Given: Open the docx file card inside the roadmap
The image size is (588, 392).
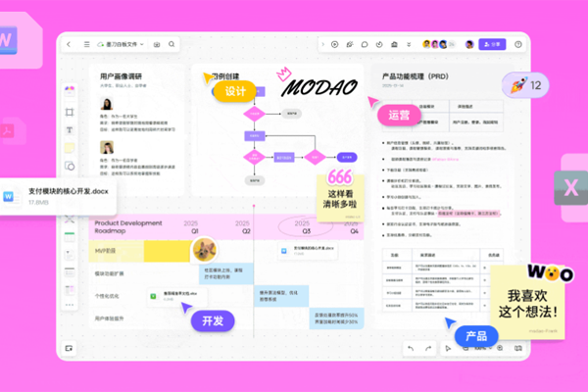Looking at the screenshot, I should pyautogui.click(x=308, y=251).
